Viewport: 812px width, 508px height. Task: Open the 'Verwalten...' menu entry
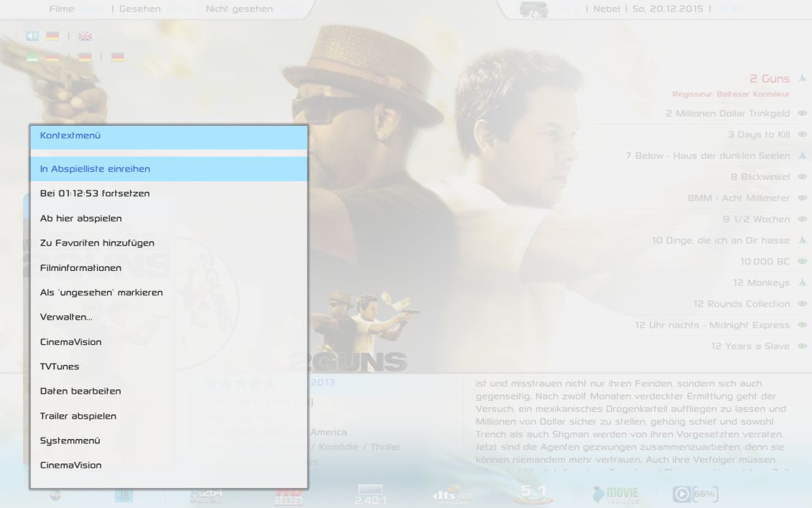[x=169, y=317]
